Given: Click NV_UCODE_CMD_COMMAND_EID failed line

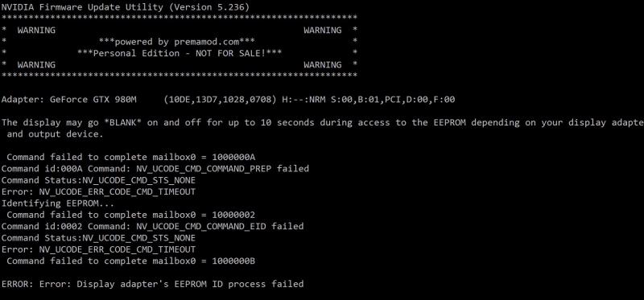Looking at the screenshot, I should tap(152, 226).
